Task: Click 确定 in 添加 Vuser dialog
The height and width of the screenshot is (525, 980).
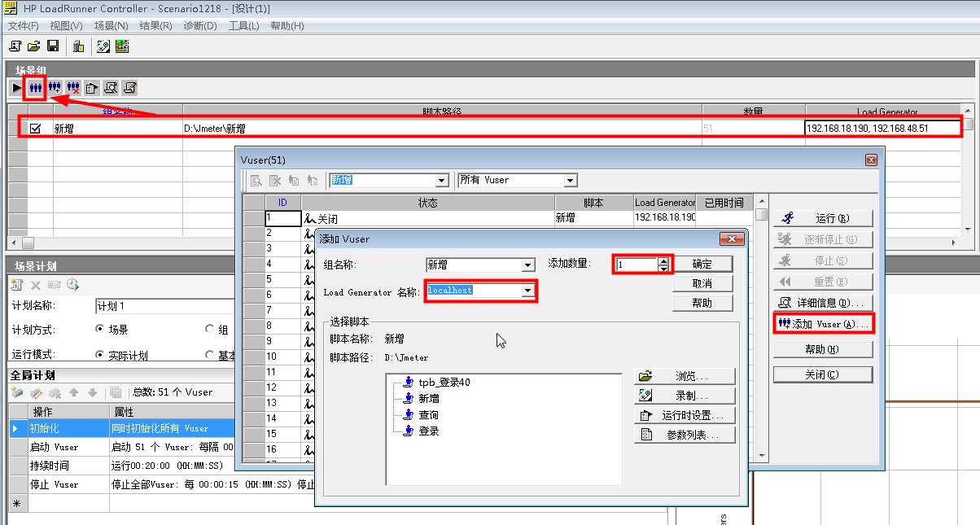Action: pos(702,264)
